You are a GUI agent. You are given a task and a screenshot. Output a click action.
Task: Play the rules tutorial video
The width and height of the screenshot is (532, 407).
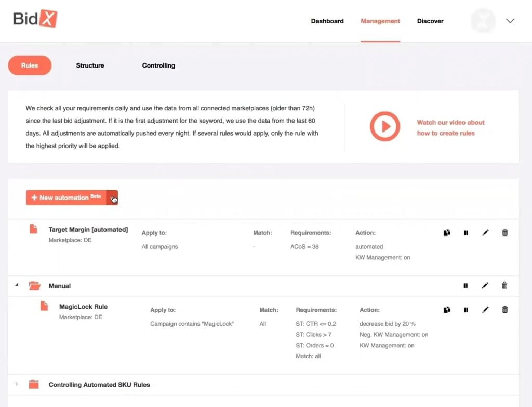pos(385,126)
